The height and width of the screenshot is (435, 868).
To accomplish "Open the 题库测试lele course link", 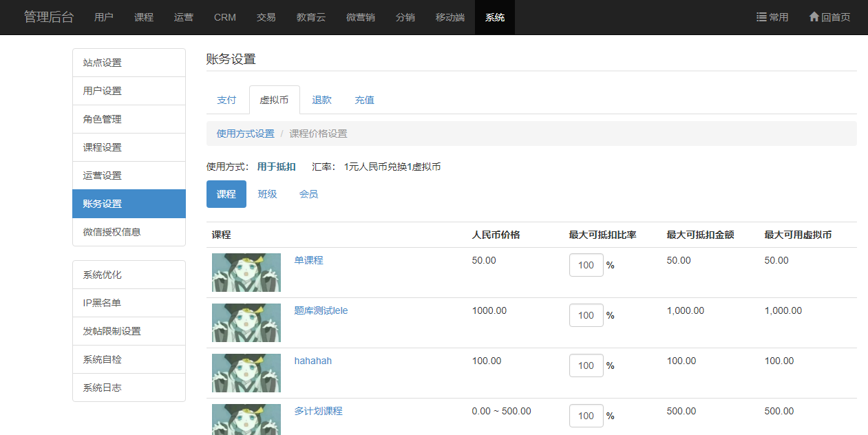I will [x=321, y=310].
